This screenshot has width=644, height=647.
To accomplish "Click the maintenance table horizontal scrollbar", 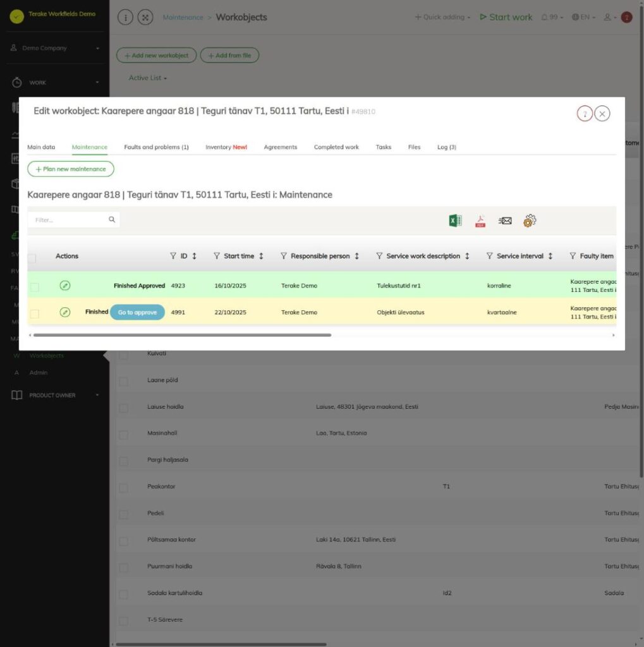I will (183, 335).
